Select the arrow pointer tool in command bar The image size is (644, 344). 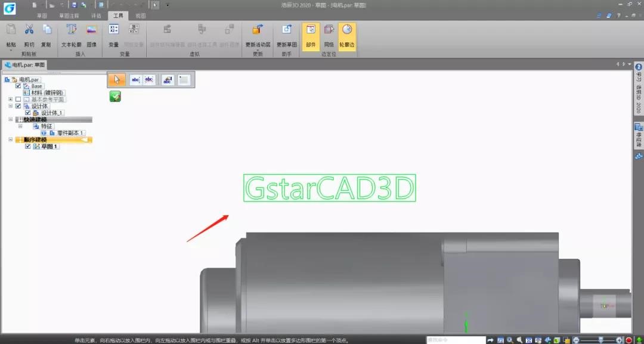coord(117,80)
